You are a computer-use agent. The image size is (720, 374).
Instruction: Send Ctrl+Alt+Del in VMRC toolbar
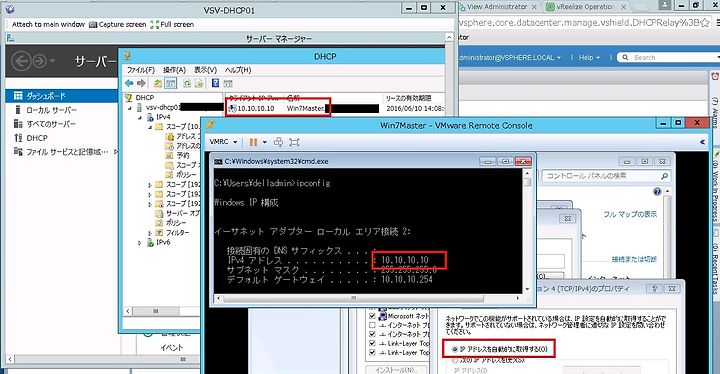[278, 142]
